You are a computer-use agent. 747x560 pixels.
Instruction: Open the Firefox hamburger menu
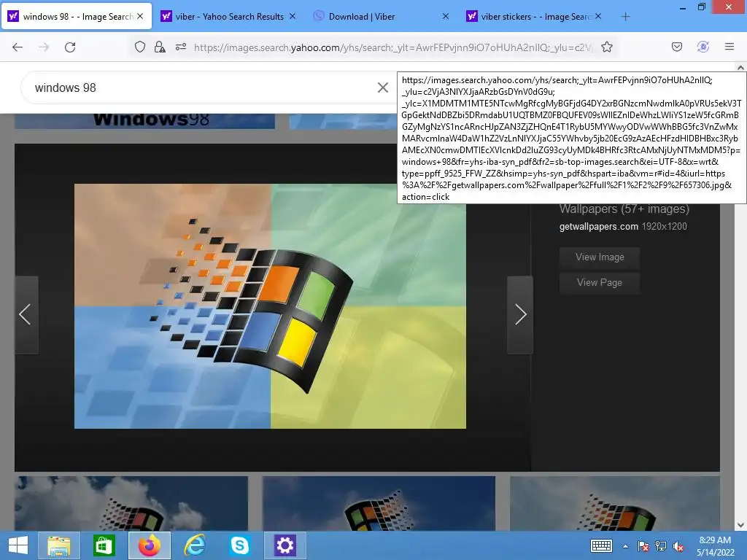click(x=729, y=47)
